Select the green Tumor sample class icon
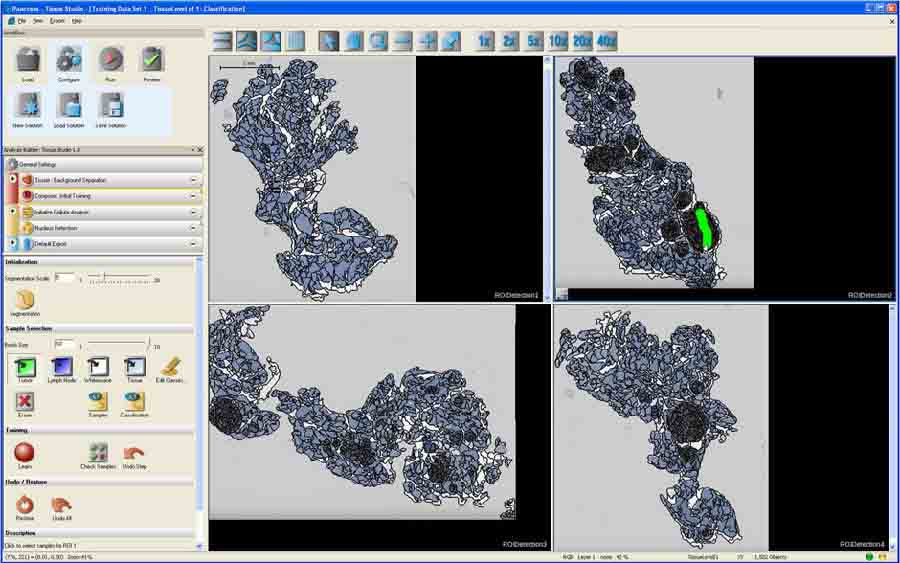 (25, 367)
